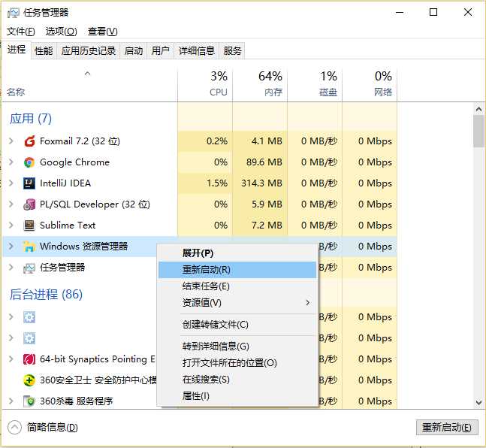Sort by the 名称 column header
Image resolution: width=486 pixels, height=448 pixels.
[x=90, y=83]
